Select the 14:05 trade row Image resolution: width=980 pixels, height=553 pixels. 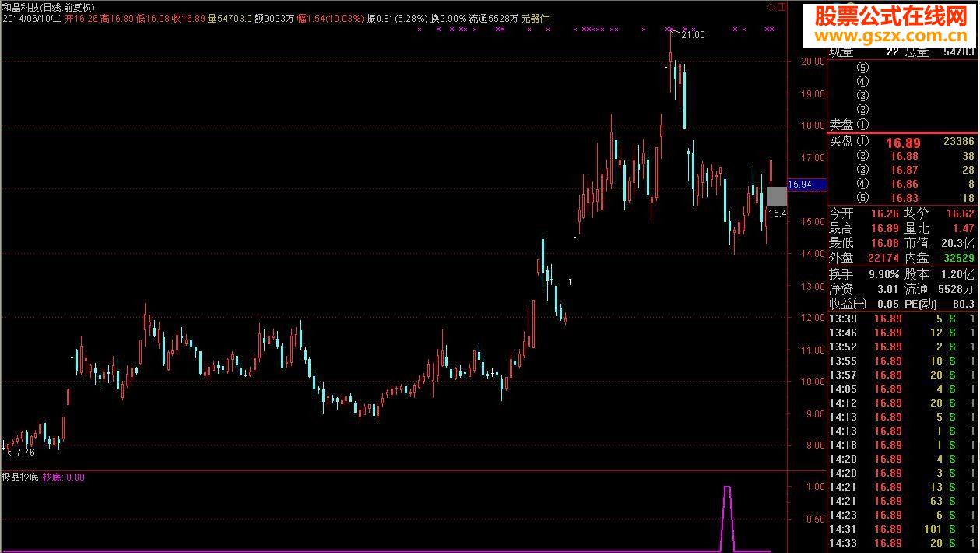(901, 389)
